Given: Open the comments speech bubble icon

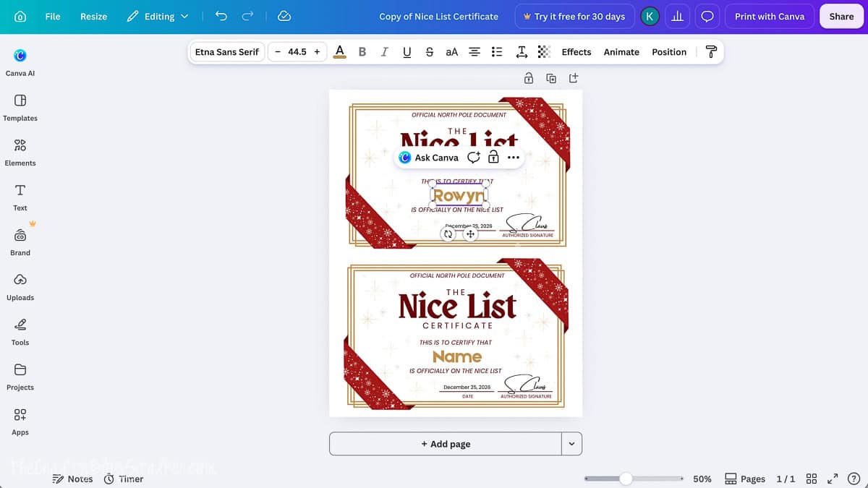Looking at the screenshot, I should click(x=708, y=16).
